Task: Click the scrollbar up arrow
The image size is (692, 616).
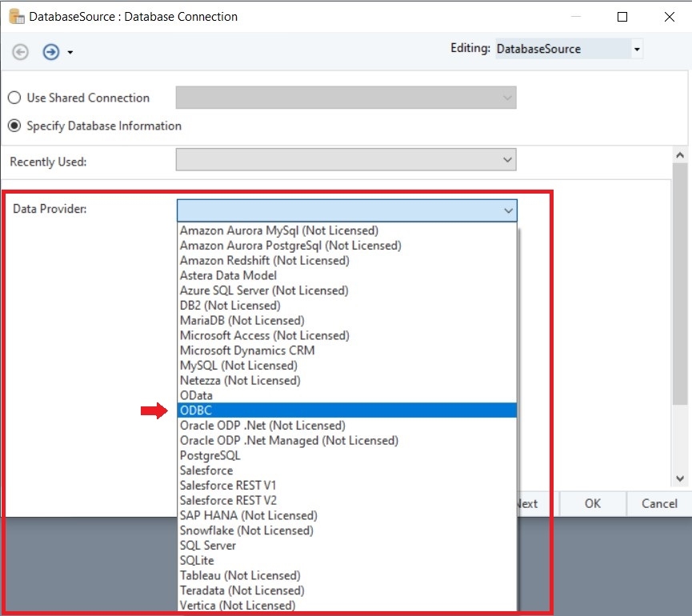Action: tap(680, 155)
